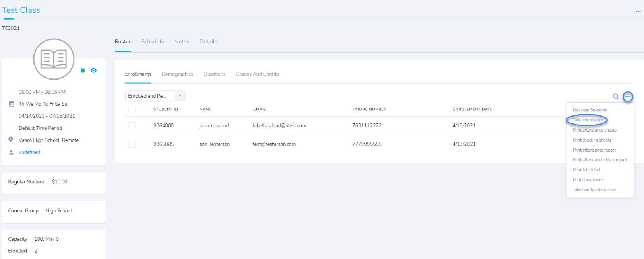644x259 pixels.
Task: Tick the checkbox for son Testerson
Action: coord(132,144)
